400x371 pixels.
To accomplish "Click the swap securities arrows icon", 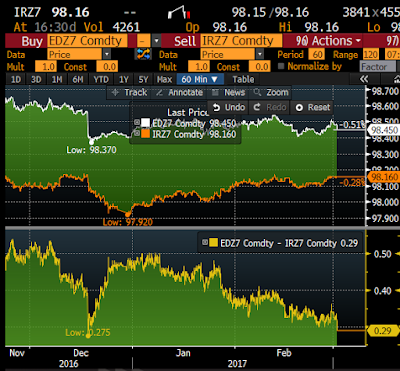I will [144, 54].
